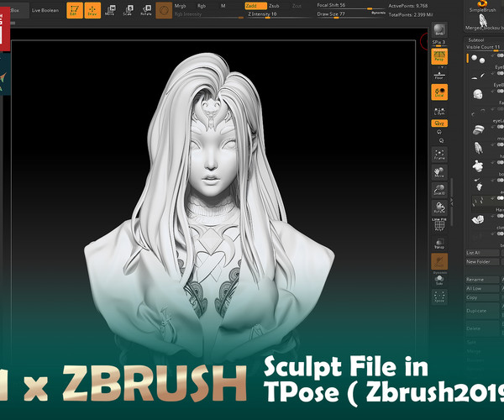Click the Zoom3D view button
Screen dimensions: 504x420
pos(439,190)
